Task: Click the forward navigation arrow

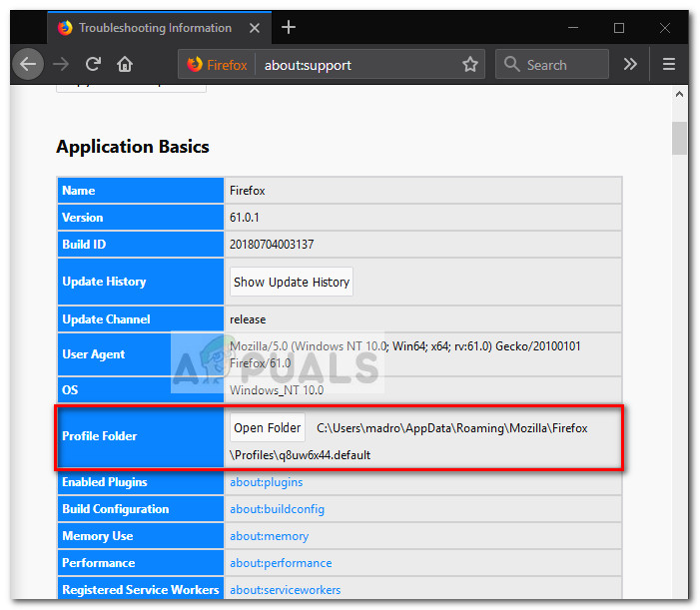Action: [61, 64]
